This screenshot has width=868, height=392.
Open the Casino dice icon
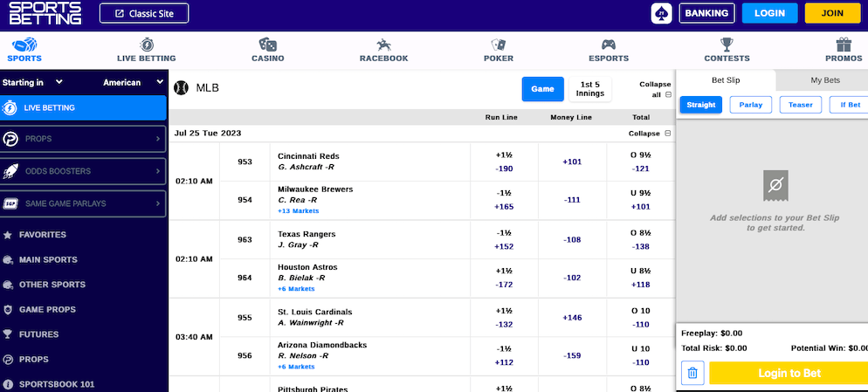click(268, 45)
